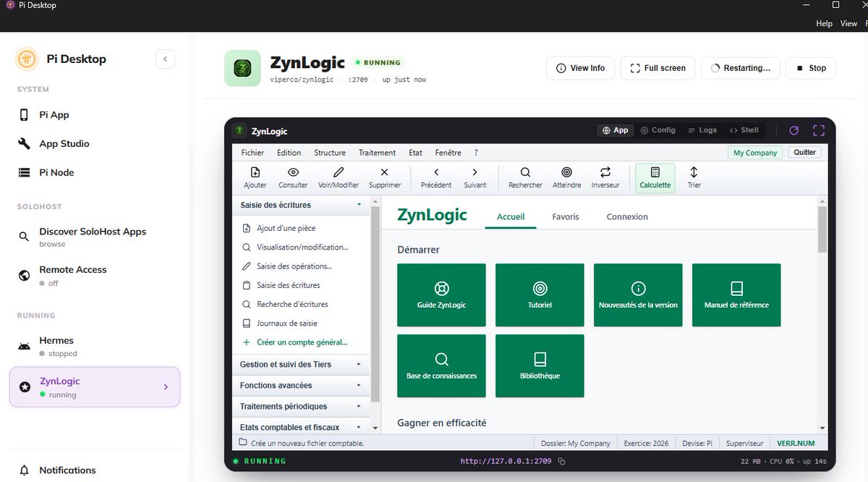The width and height of the screenshot is (868, 482).
Task: Open the Edition menu
Action: [289, 153]
